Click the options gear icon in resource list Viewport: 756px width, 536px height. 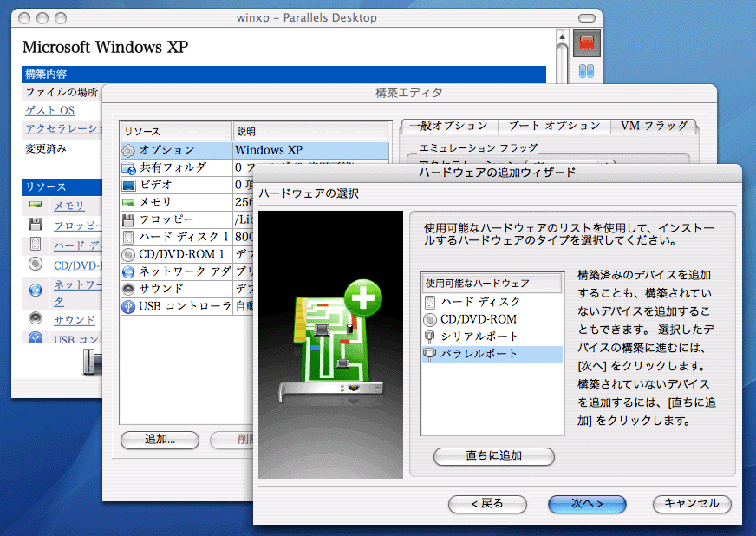128,151
